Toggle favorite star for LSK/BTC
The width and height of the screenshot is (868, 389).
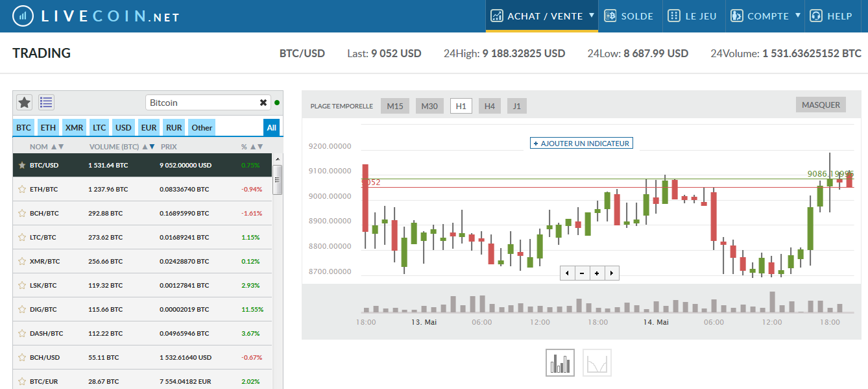21,285
